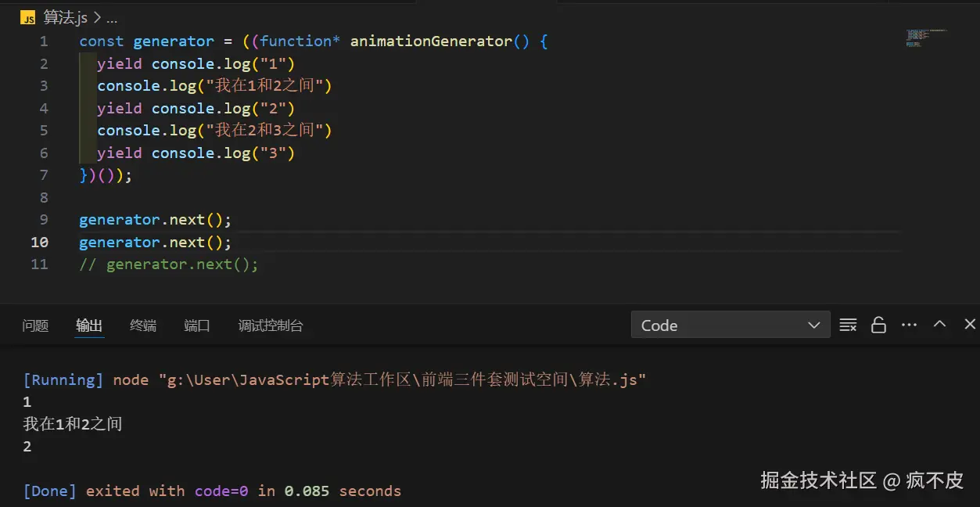980x507 pixels.
Task: Click the 我在1和2之间 output line
Action: [x=73, y=424]
